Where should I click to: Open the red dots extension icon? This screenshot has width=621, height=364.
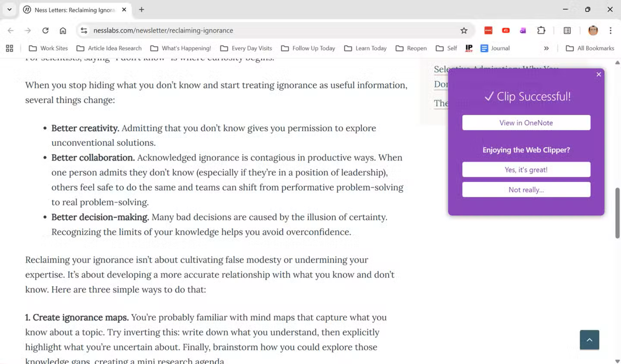click(x=489, y=31)
